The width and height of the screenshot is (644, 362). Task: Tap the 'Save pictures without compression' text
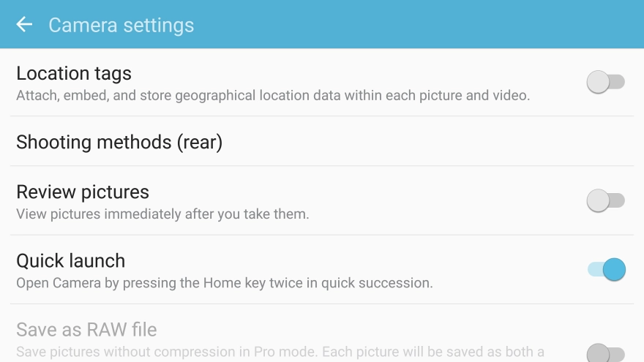(280, 352)
